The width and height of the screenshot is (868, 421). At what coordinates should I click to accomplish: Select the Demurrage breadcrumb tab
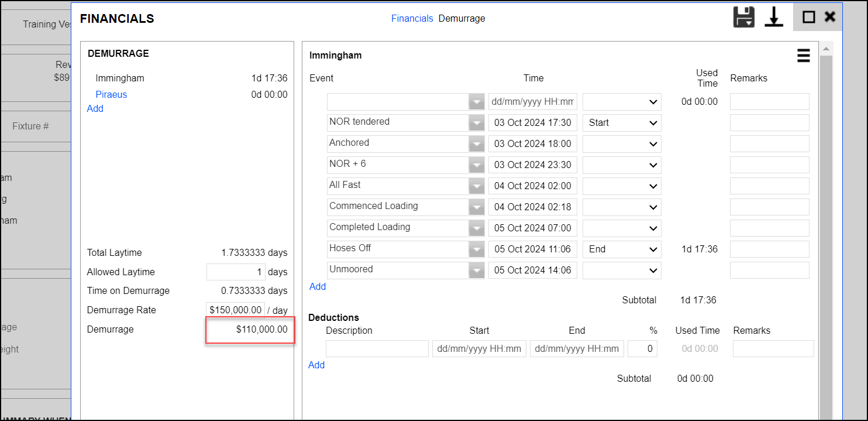[461, 19]
